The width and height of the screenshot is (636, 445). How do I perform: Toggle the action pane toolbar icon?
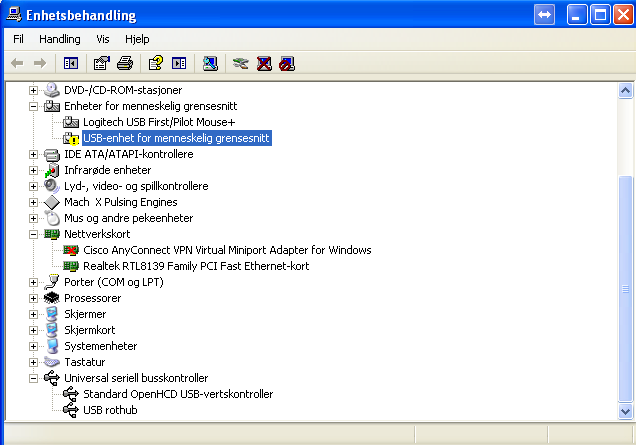179,63
